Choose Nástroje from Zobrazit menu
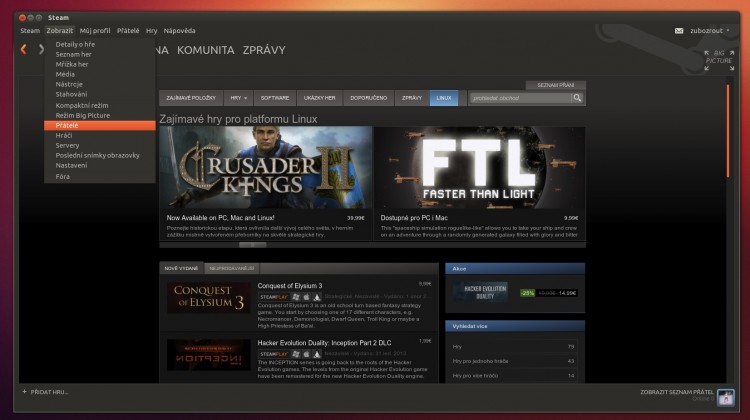 99,84
